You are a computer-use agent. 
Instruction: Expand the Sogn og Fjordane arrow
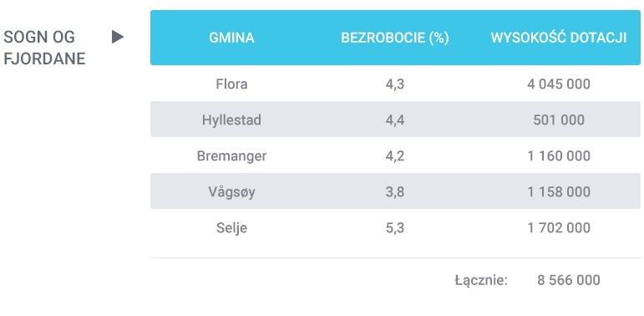[x=118, y=37]
